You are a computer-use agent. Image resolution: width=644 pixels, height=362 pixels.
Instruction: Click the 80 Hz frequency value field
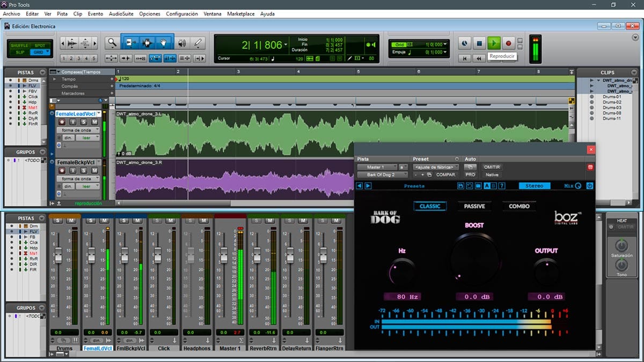click(402, 297)
